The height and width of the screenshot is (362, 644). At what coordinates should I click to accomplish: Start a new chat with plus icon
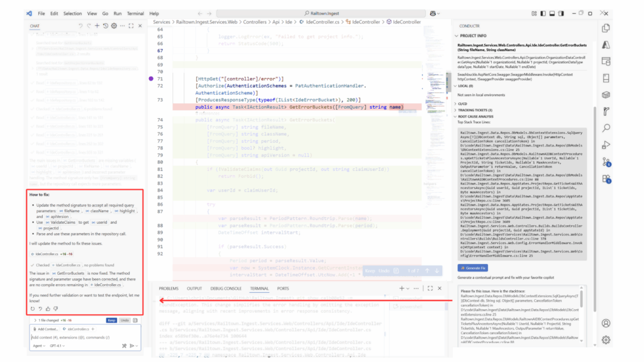(97, 26)
